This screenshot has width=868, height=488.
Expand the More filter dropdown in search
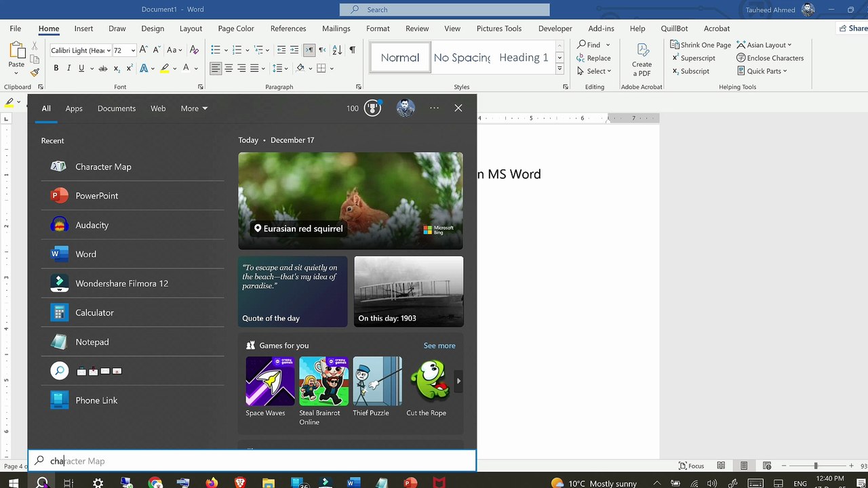[x=194, y=108]
